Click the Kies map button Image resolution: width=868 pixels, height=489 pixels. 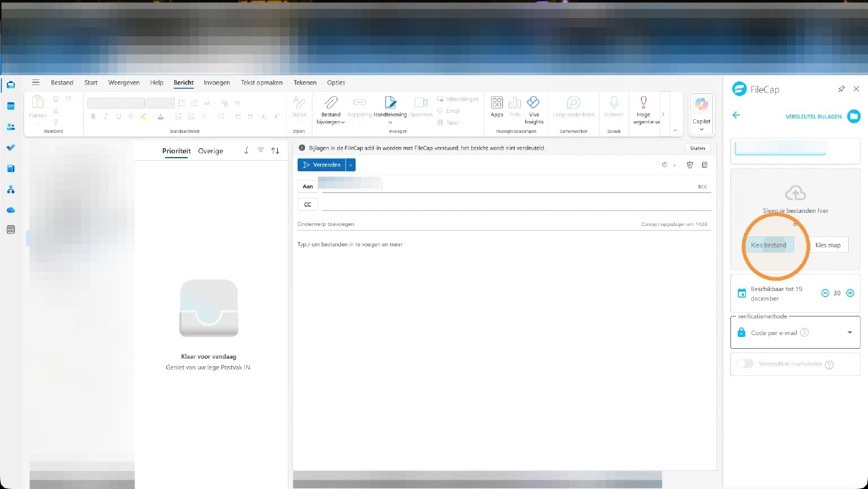828,245
